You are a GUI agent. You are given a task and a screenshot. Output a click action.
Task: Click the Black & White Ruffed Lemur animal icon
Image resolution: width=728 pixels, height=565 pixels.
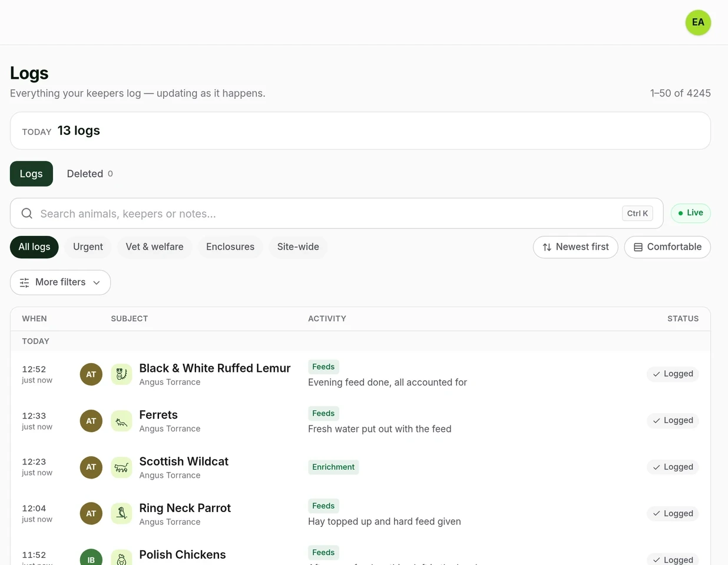point(121,374)
